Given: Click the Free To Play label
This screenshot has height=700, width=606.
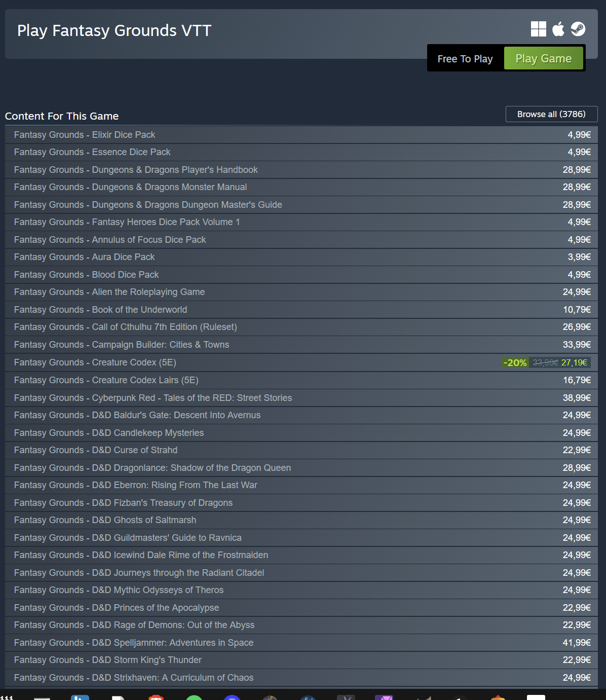Looking at the screenshot, I should pyautogui.click(x=465, y=59).
